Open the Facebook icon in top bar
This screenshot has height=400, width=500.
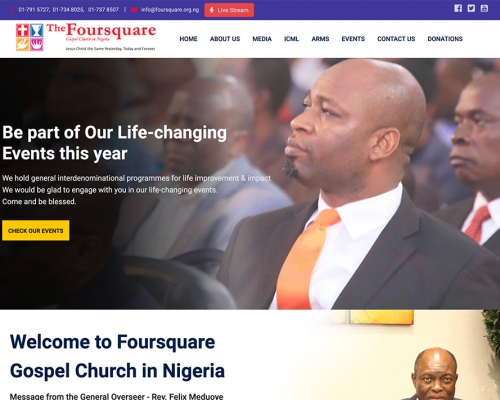458,8
